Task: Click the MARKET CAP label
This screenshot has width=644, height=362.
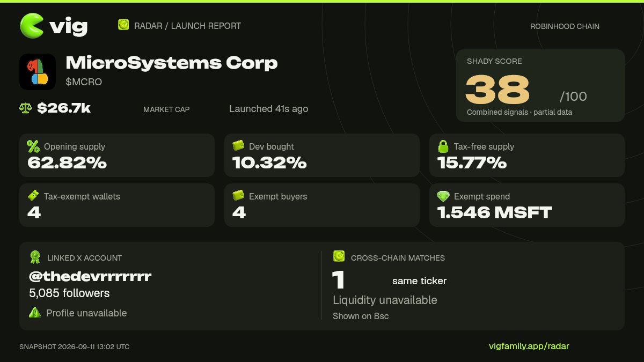Action: pos(166,109)
